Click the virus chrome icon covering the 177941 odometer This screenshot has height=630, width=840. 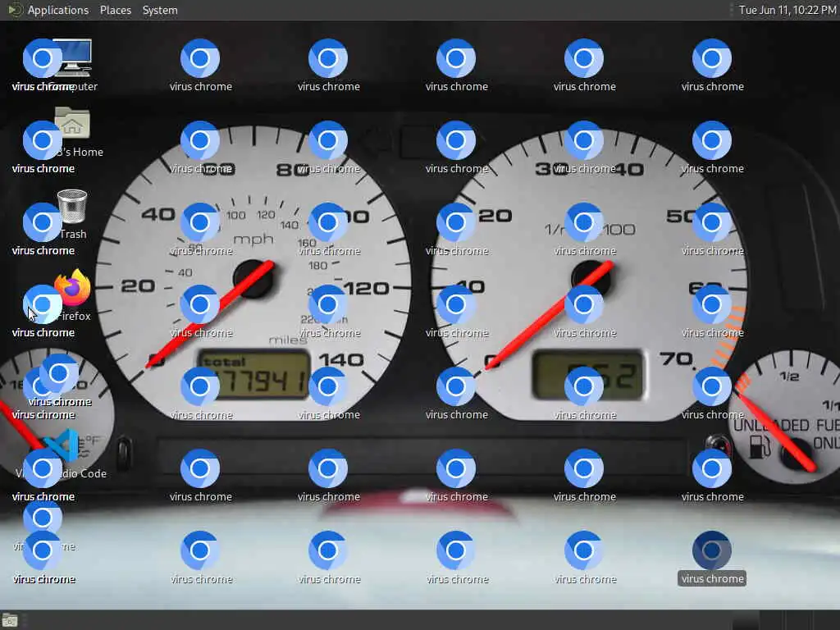point(200,387)
